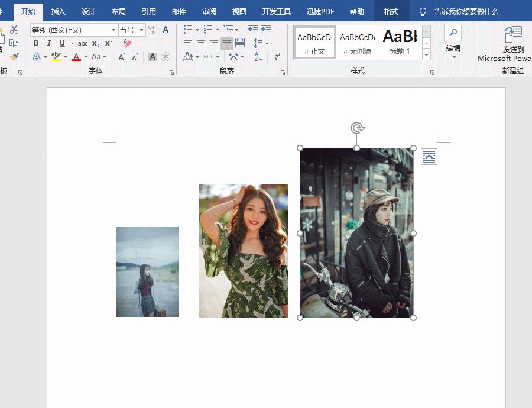
Task: Open Layout Options beside the selected photo
Action: pos(428,157)
